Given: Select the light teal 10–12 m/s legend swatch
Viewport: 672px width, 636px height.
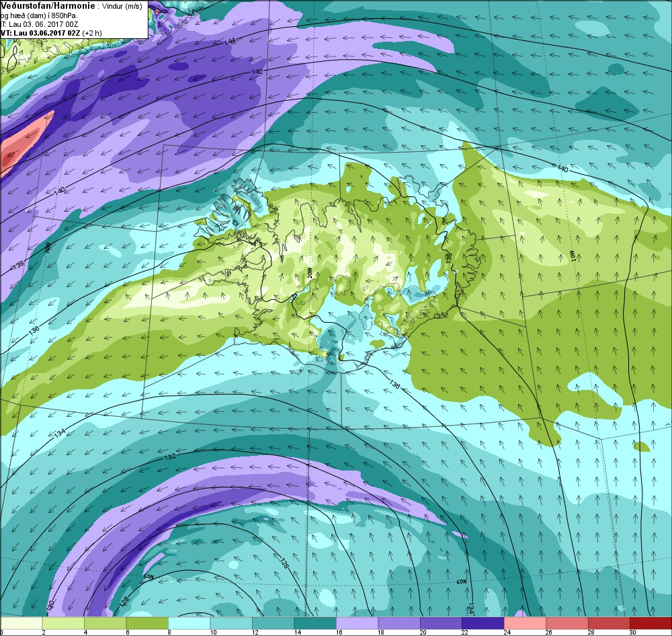Looking at the screenshot, I should [x=231, y=623].
